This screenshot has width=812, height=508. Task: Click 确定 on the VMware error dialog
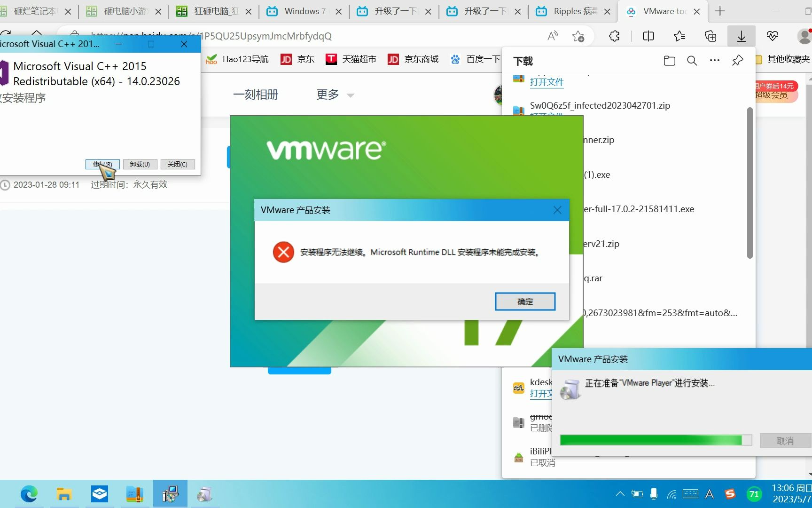point(525,301)
